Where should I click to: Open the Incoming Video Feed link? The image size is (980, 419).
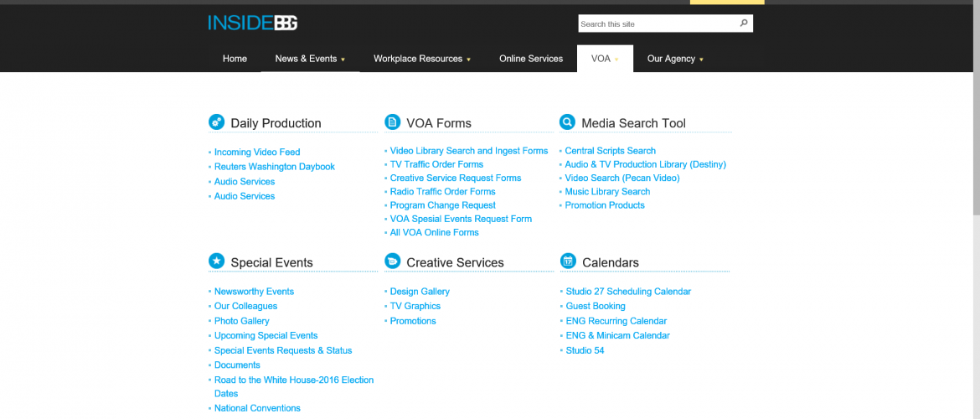[x=257, y=152]
